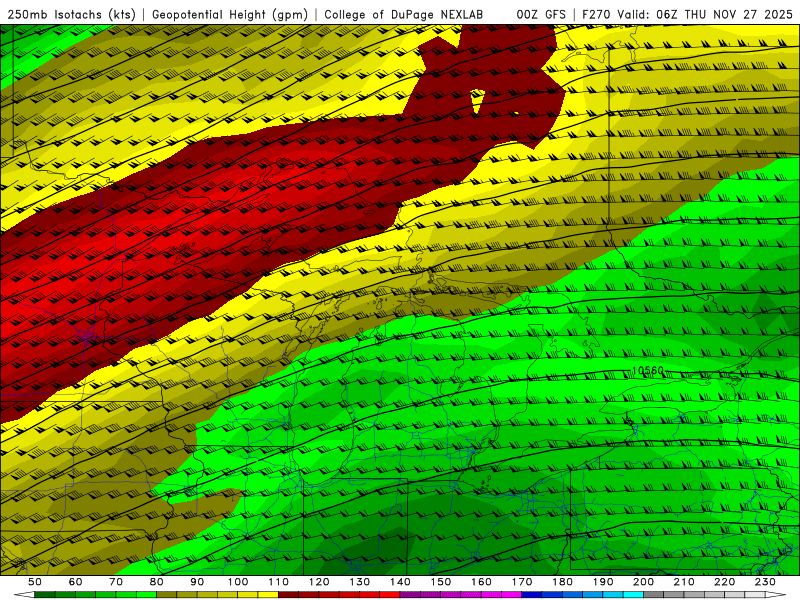The width and height of the screenshot is (800, 600).
Task: Click the 120 value on the color scale
Action: (x=319, y=582)
